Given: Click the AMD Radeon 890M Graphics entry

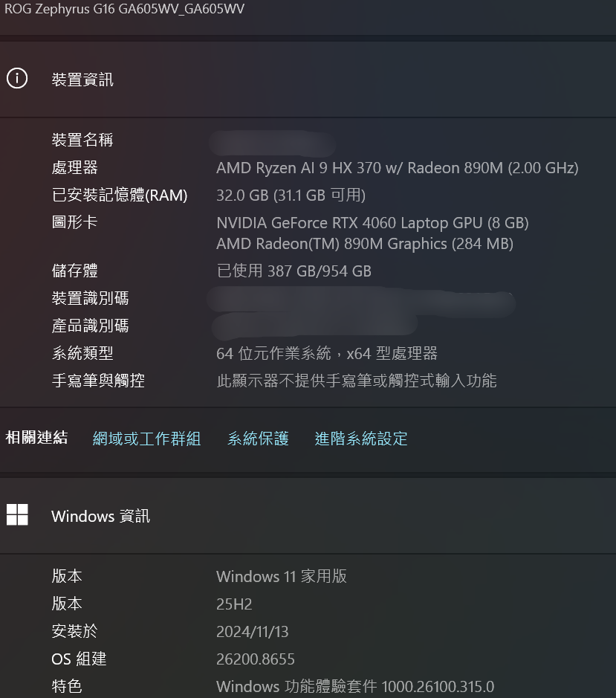Looking at the screenshot, I should click(365, 244).
